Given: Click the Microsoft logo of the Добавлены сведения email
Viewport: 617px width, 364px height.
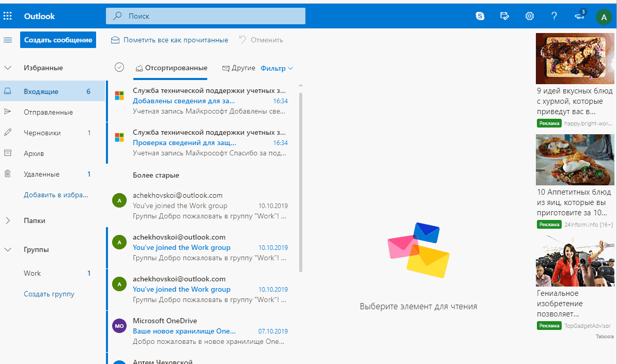Looking at the screenshot, I should point(119,96).
